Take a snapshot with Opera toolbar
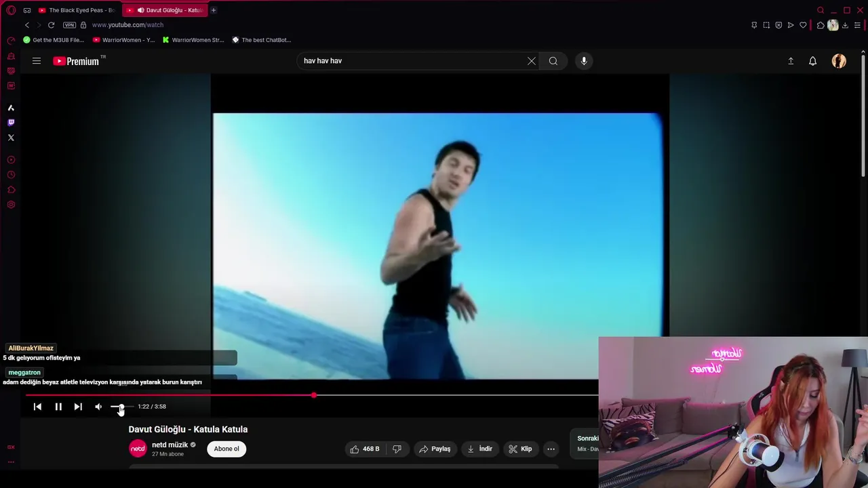This screenshot has height=488, width=868. coord(766,25)
